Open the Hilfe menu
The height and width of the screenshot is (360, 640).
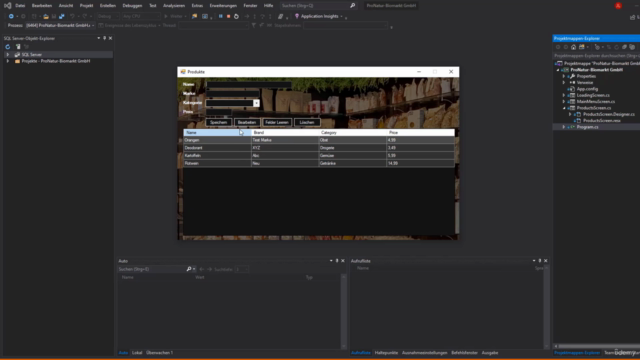coord(268,6)
